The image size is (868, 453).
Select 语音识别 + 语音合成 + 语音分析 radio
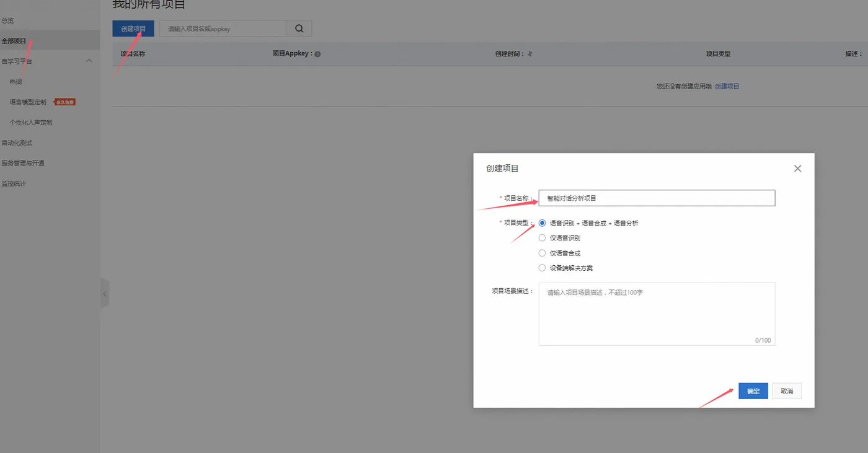coord(542,223)
